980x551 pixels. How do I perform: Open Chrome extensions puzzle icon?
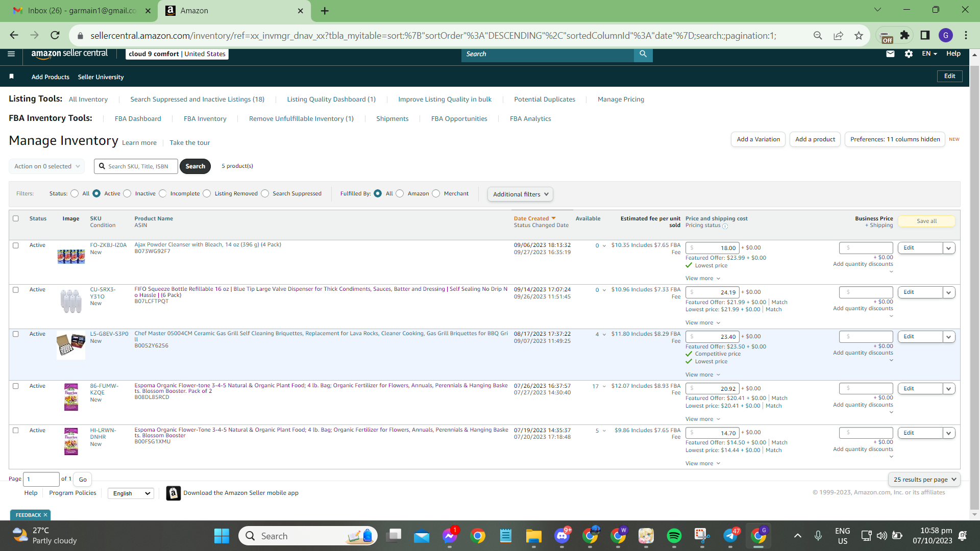904,35
